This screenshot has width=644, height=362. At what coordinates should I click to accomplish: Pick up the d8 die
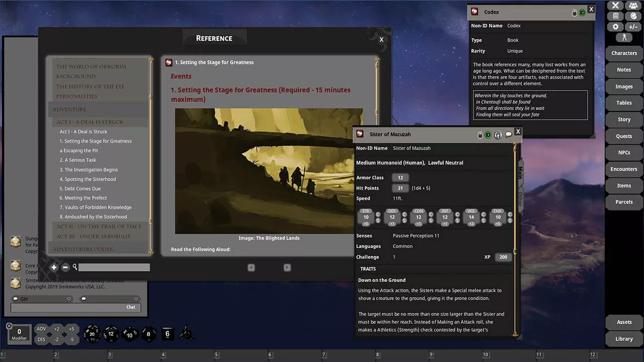coord(148,334)
